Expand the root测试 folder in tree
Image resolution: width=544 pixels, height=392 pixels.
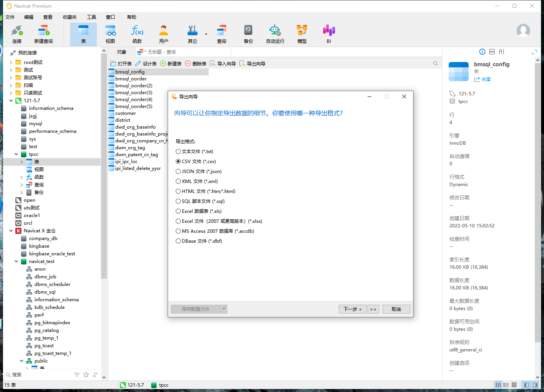[11, 62]
